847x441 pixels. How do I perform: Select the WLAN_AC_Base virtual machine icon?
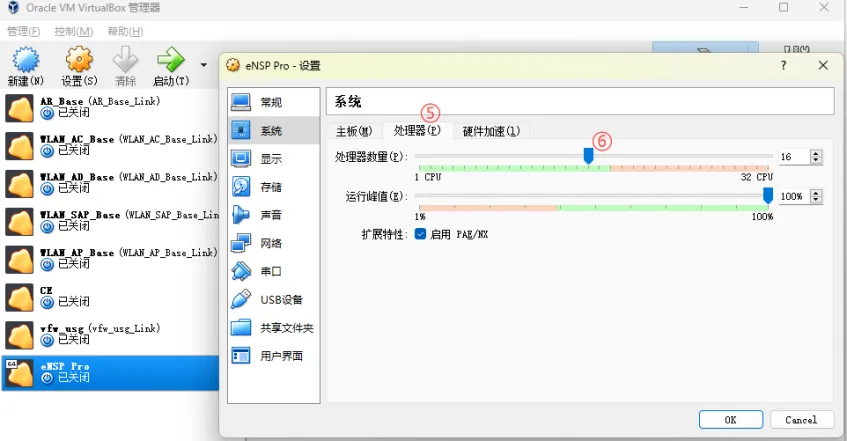click(x=19, y=146)
